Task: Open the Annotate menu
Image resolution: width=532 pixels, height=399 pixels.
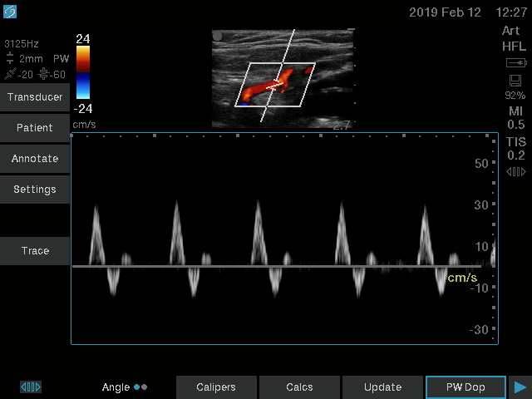Action: 35,159
